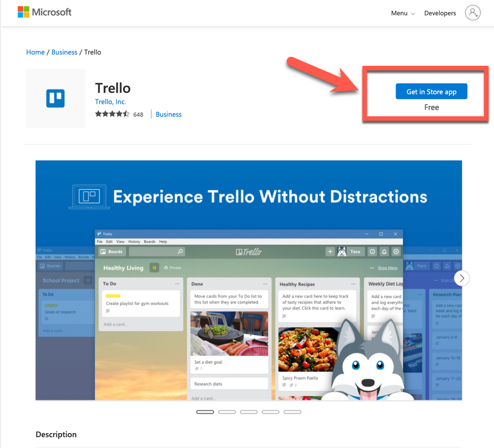Open Edit menu in Trello screenshot
The width and height of the screenshot is (494, 448).
coord(109,242)
